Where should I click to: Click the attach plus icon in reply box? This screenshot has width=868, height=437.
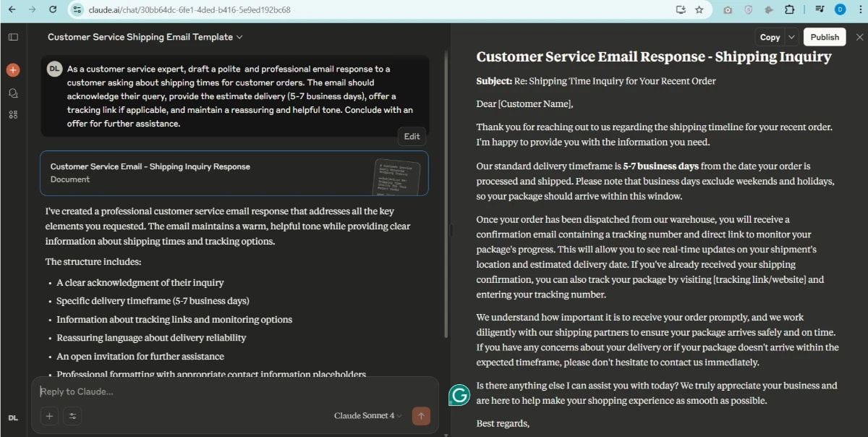coord(49,416)
